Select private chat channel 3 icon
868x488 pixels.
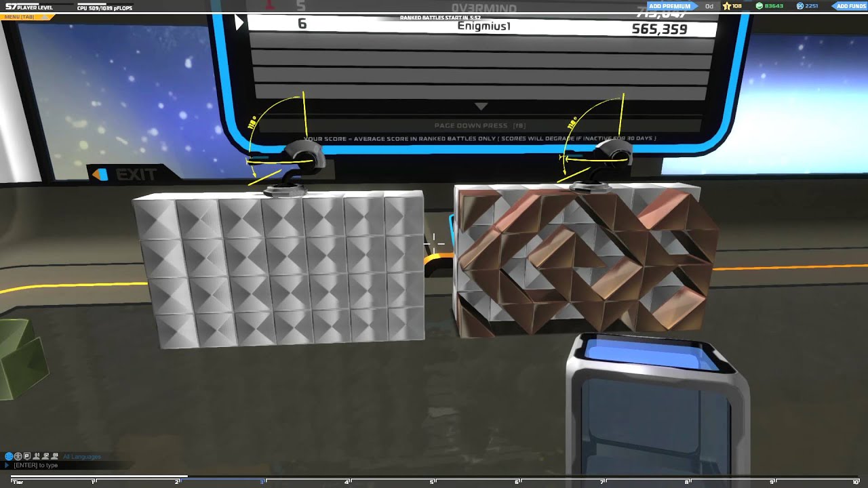(55, 456)
